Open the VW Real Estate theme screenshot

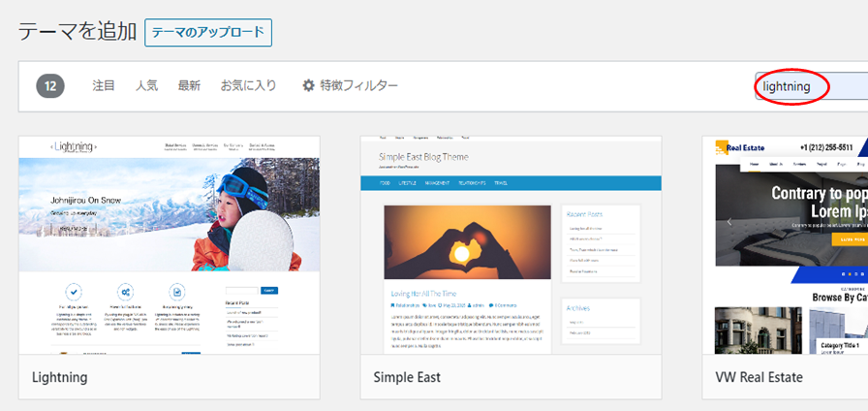[786, 245]
